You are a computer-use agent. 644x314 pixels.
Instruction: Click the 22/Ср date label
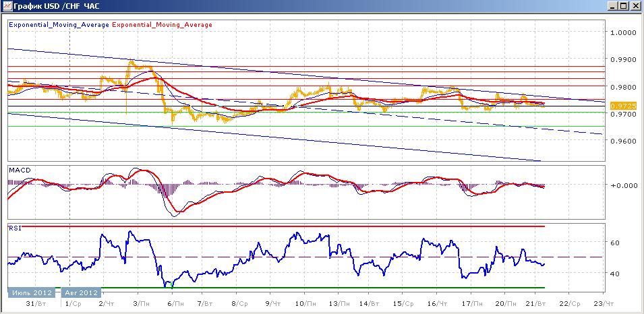(x=570, y=304)
